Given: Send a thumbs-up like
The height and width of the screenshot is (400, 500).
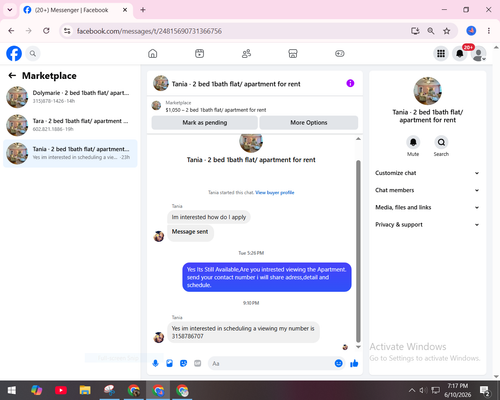Looking at the screenshot, I should 354,363.
